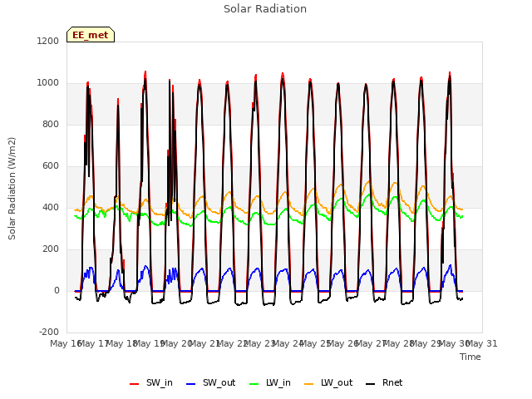The image size is (532, 399).
Task: Toggle the SW_out legend entry
Action: coord(210,382)
